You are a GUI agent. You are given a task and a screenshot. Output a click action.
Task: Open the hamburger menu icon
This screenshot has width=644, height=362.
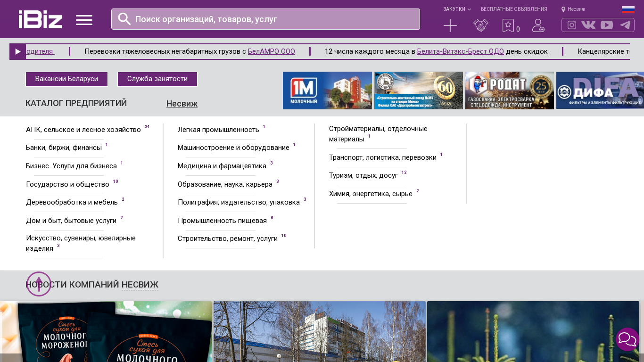click(x=84, y=20)
